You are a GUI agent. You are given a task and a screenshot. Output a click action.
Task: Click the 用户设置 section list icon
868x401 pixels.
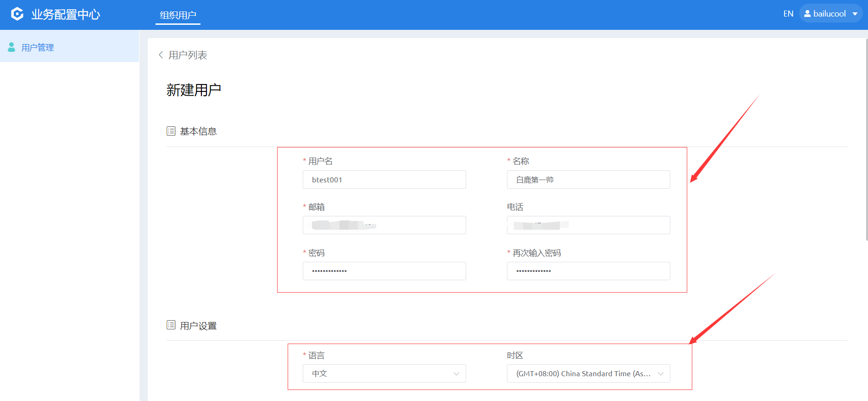(x=171, y=325)
